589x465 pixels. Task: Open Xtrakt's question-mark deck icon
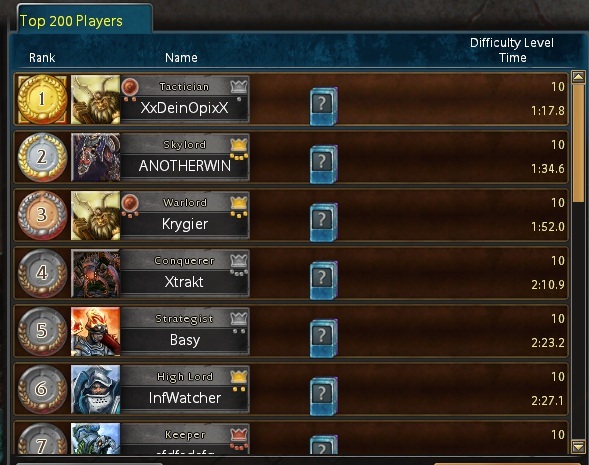[x=323, y=280]
